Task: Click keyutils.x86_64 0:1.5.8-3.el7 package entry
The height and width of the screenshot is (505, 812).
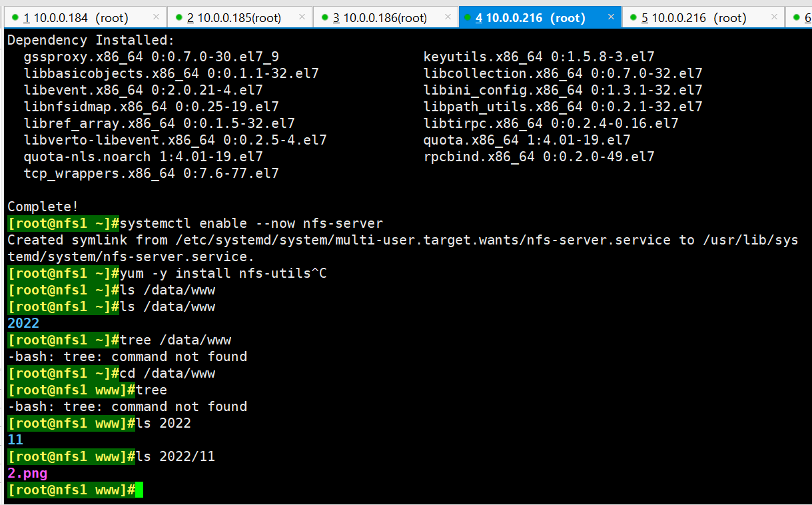Action: coord(539,57)
